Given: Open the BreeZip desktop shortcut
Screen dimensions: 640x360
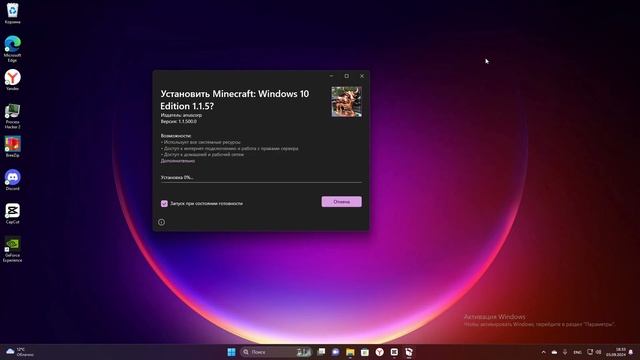Looking at the screenshot, I should click(12, 147).
